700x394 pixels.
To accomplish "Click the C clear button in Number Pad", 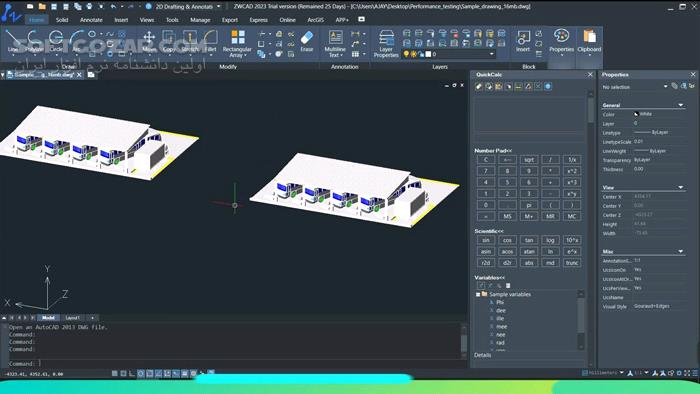I will click(486, 160).
